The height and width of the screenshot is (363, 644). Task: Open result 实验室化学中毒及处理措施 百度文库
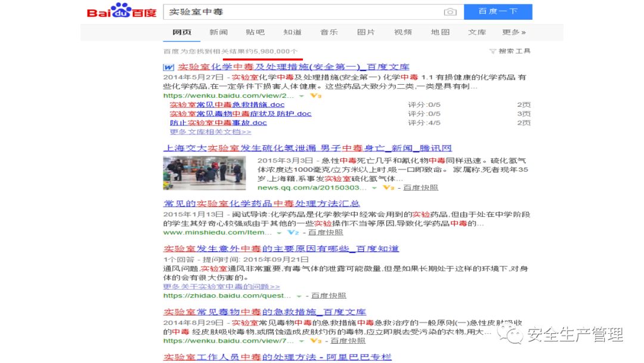(x=293, y=67)
